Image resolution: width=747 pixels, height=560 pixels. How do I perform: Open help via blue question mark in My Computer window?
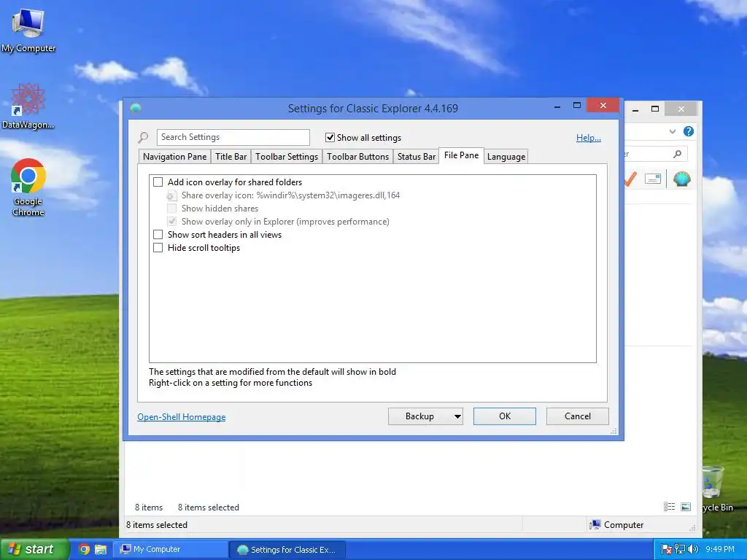coord(689,131)
